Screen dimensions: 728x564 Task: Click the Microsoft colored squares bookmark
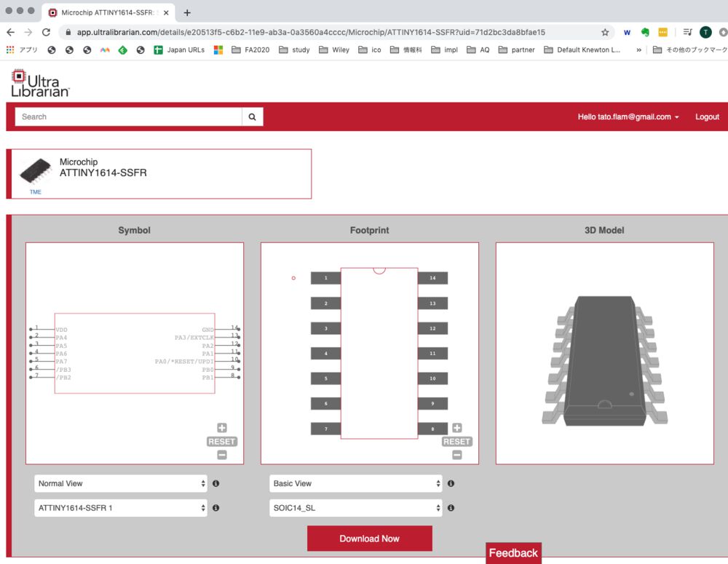[x=218, y=49]
